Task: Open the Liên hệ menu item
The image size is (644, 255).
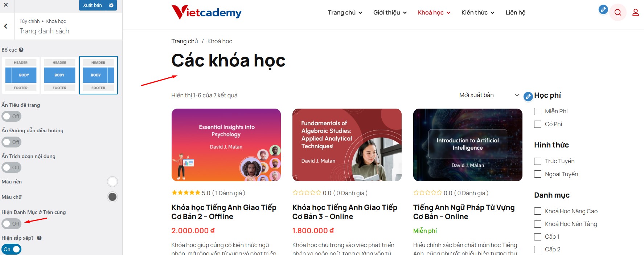Action: (x=515, y=12)
